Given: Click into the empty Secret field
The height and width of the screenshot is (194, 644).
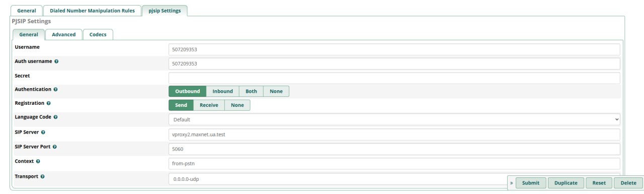Looking at the screenshot, I should point(394,78).
